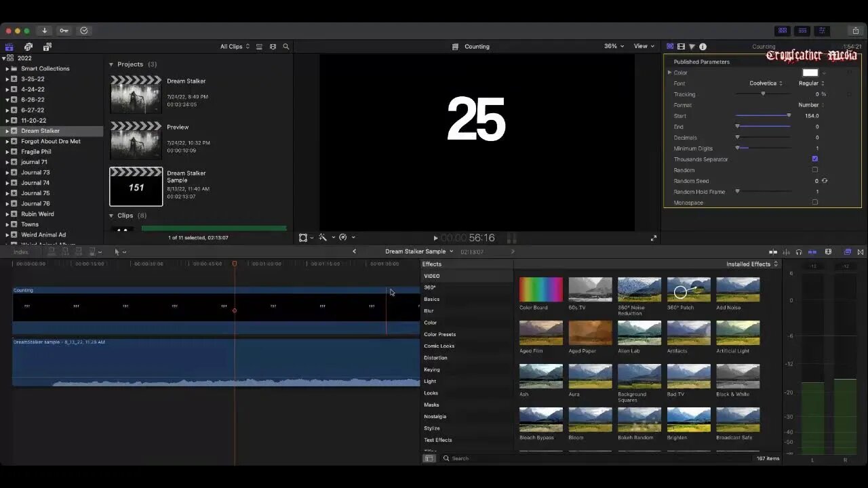Open the Installed Effects dropdown
The width and height of the screenshot is (868, 488).
point(752,264)
